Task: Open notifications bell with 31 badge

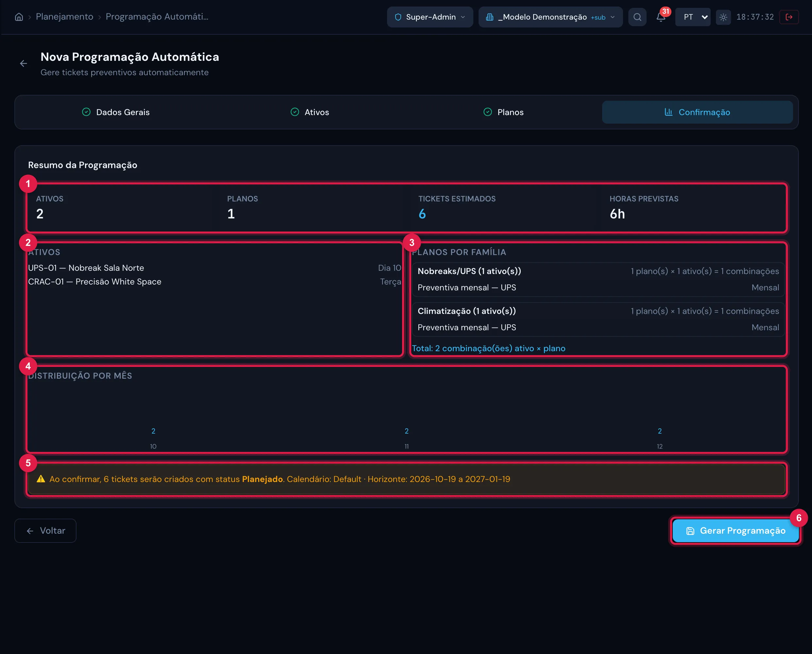Action: pyautogui.click(x=661, y=17)
